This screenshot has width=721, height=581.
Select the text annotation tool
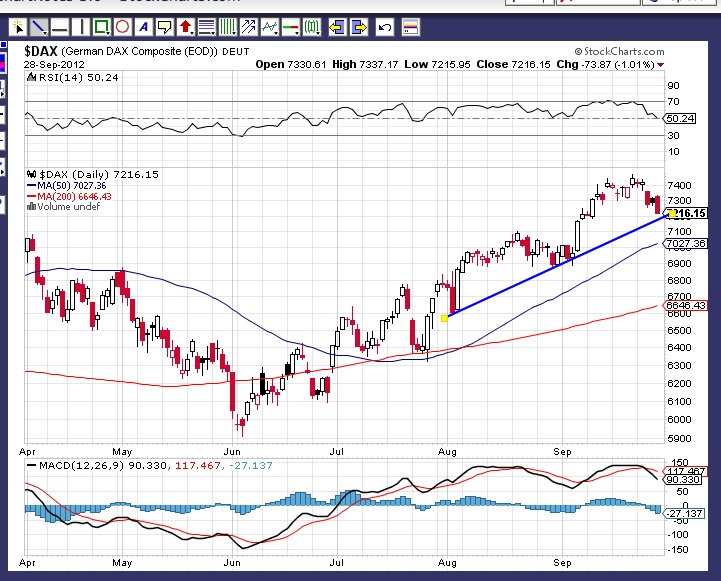point(143,27)
